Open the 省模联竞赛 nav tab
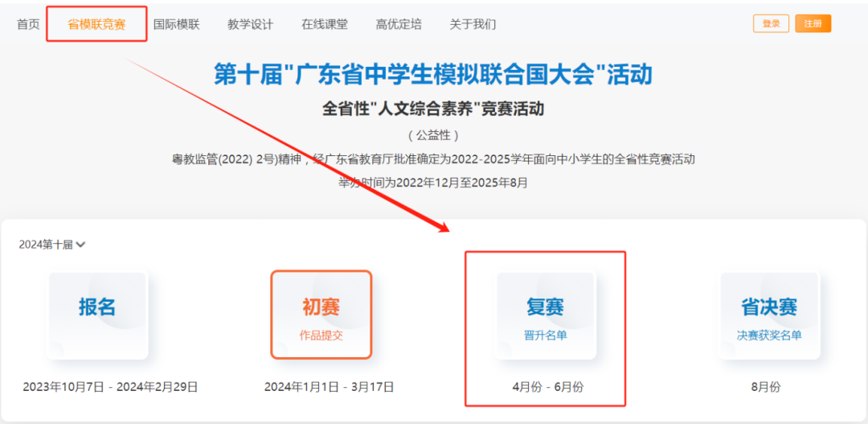The image size is (868, 424). pyautogui.click(x=96, y=24)
